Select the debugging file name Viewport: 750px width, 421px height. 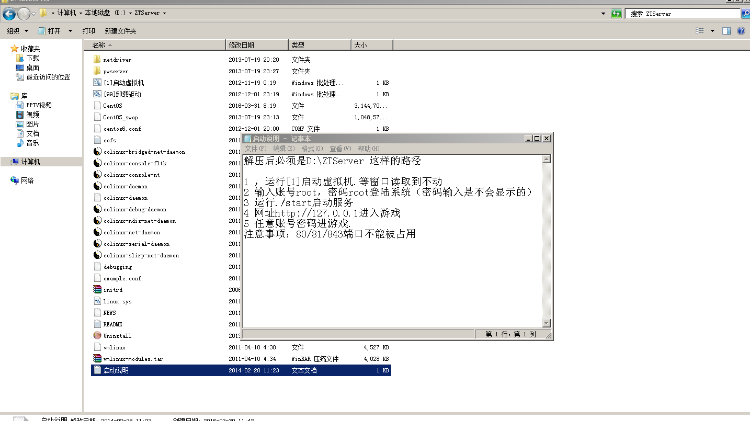point(118,266)
